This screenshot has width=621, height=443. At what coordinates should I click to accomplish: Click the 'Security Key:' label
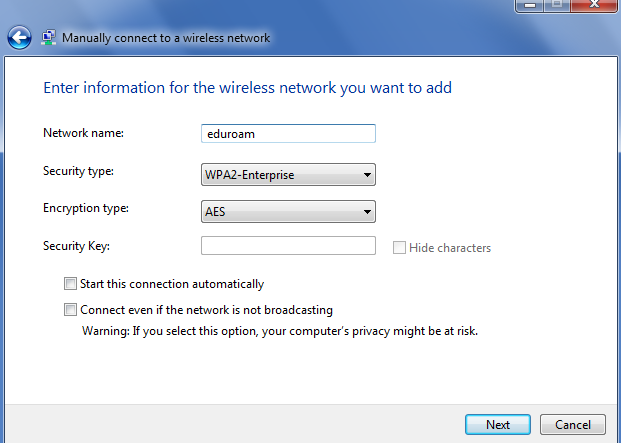76,246
